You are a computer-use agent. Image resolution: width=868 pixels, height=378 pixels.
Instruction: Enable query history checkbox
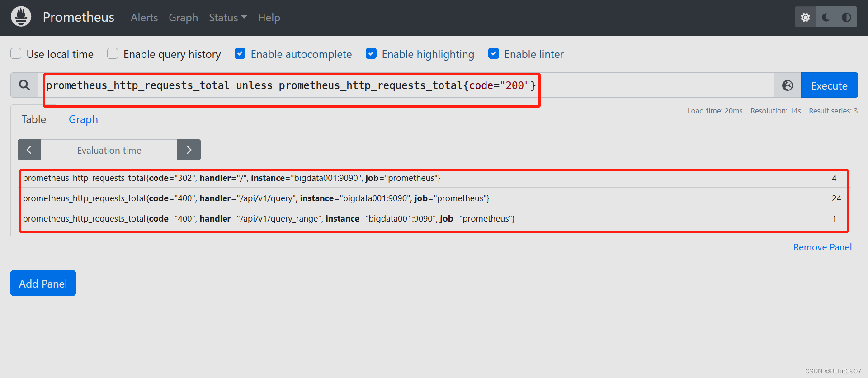tap(113, 54)
